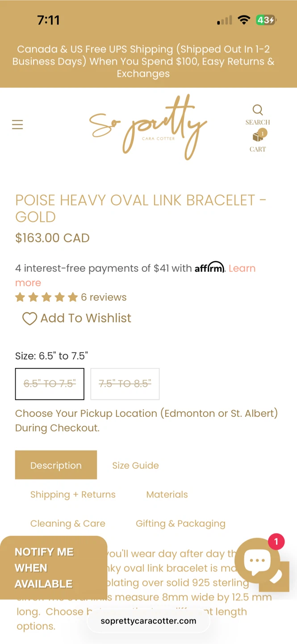
Task: Open the Cleaning & Care tab
Action: tap(68, 523)
